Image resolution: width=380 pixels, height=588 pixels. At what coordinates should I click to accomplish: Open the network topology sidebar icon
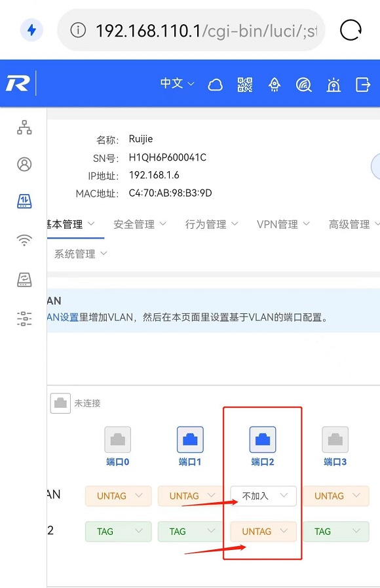click(24, 128)
